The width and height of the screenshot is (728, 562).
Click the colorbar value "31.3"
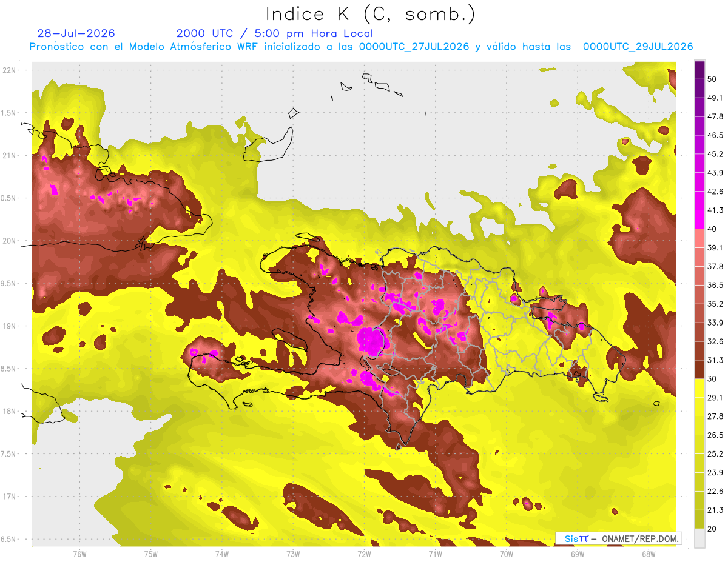[x=715, y=360]
